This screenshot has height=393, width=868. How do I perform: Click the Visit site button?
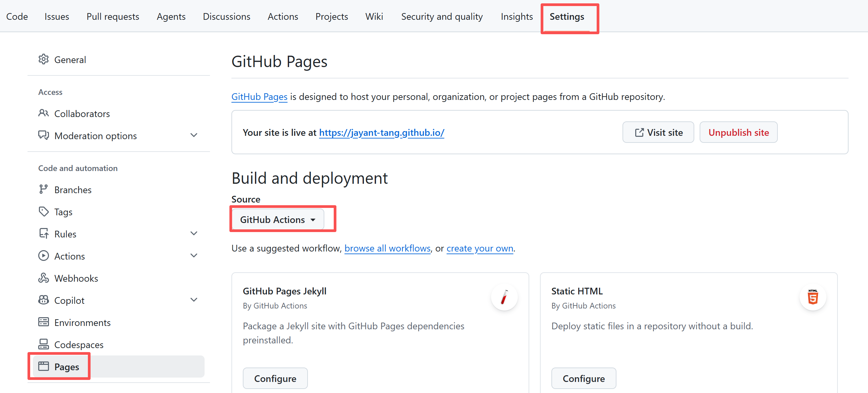(658, 132)
